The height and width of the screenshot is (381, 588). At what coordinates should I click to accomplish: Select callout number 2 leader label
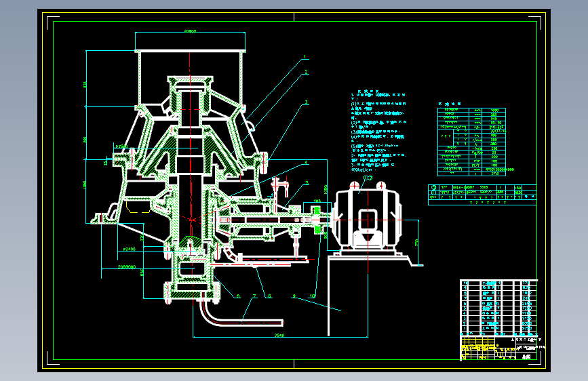coord(306,72)
